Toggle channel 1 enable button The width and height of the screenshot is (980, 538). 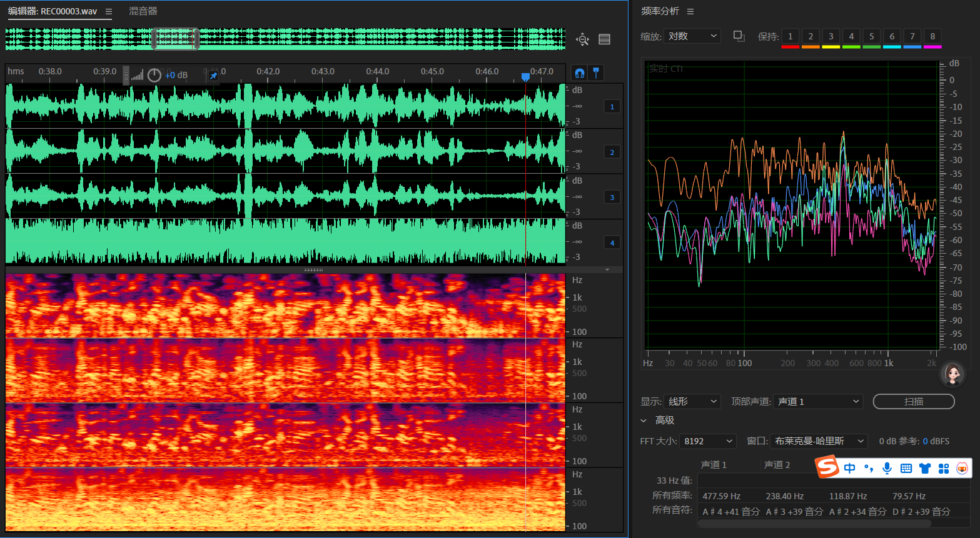pos(612,107)
